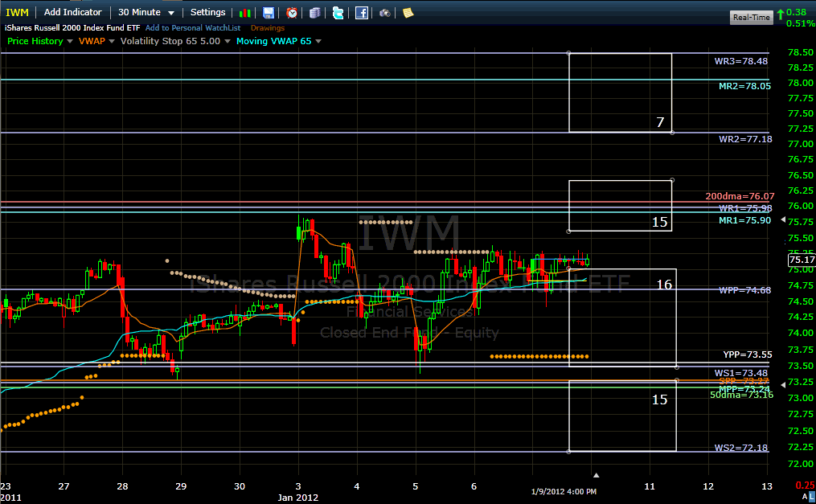
Task: Click the WR3=78.48 level label
Action: coord(741,61)
